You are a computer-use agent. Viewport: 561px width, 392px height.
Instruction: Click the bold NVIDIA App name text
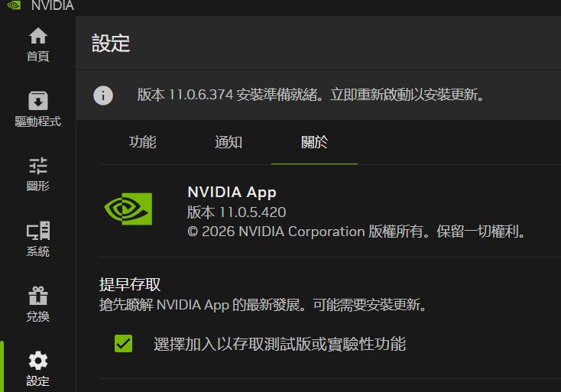tap(232, 192)
